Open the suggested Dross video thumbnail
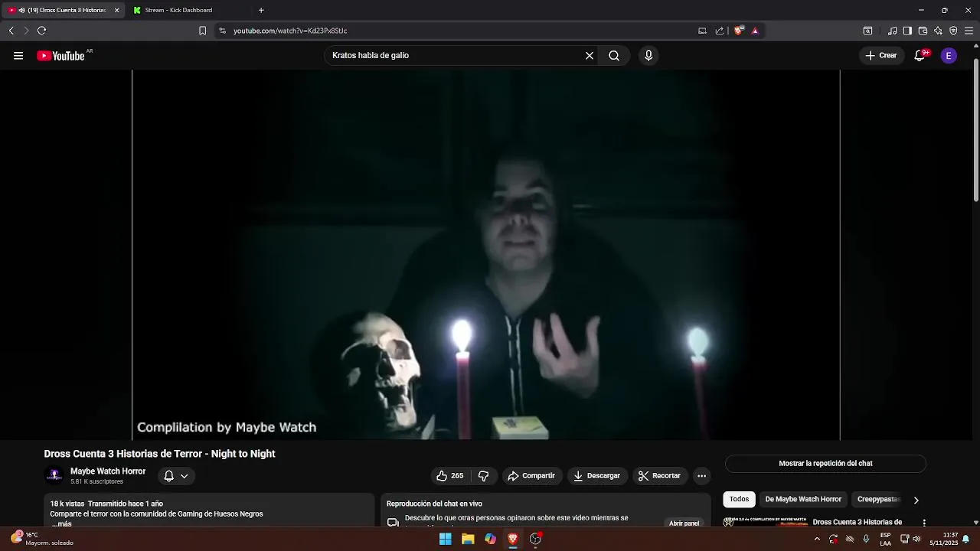980x551 pixels. 766,523
